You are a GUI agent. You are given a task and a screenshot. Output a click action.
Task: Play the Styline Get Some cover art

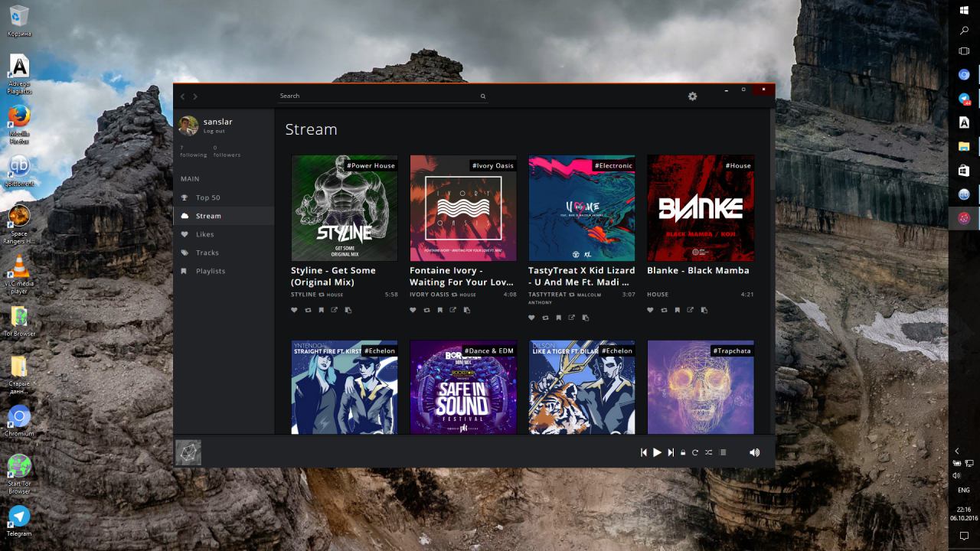tap(345, 208)
